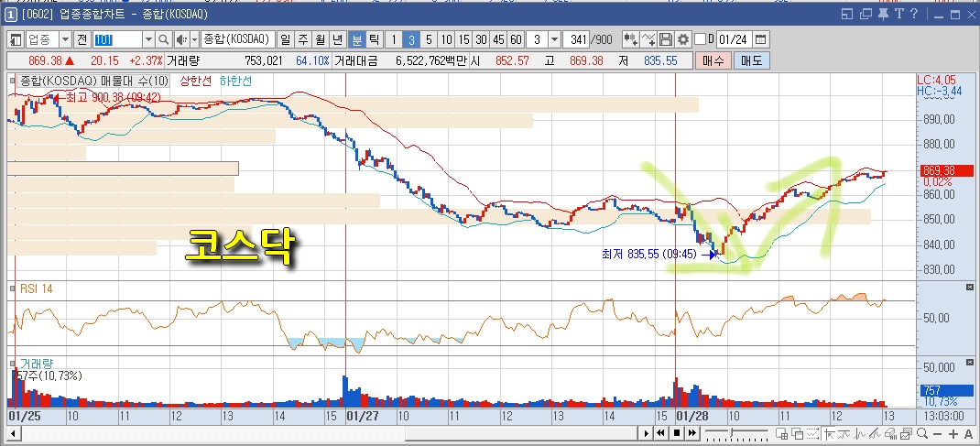The height and width of the screenshot is (446, 980).
Task: Click the 거래량 volume pane label
Action: [35, 363]
